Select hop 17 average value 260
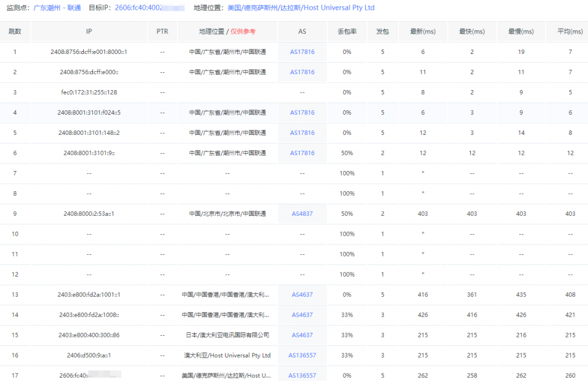The height and width of the screenshot is (381, 588). pyautogui.click(x=570, y=375)
